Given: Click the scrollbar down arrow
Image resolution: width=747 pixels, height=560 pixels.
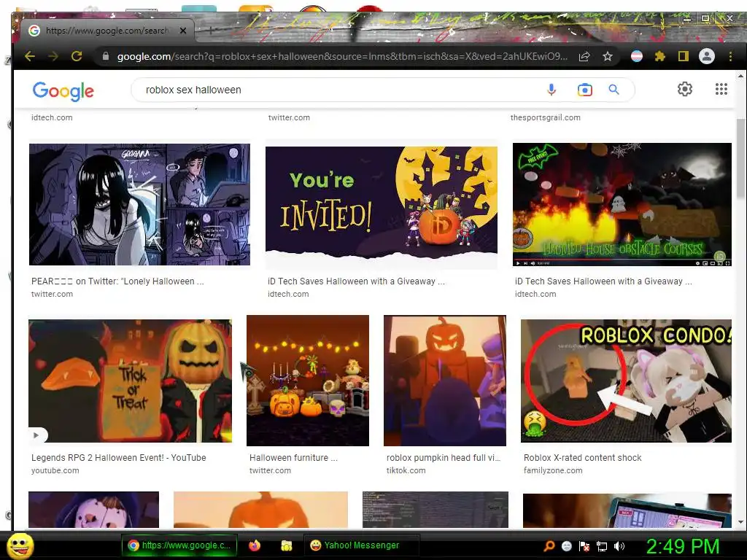Looking at the screenshot, I should (740, 522).
